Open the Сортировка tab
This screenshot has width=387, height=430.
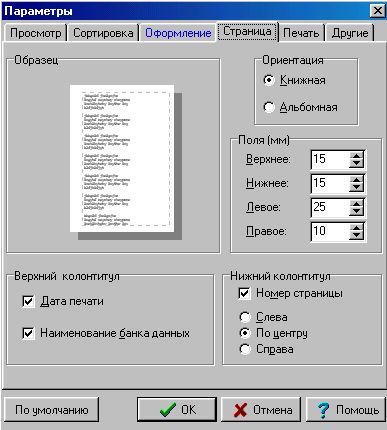tap(103, 33)
